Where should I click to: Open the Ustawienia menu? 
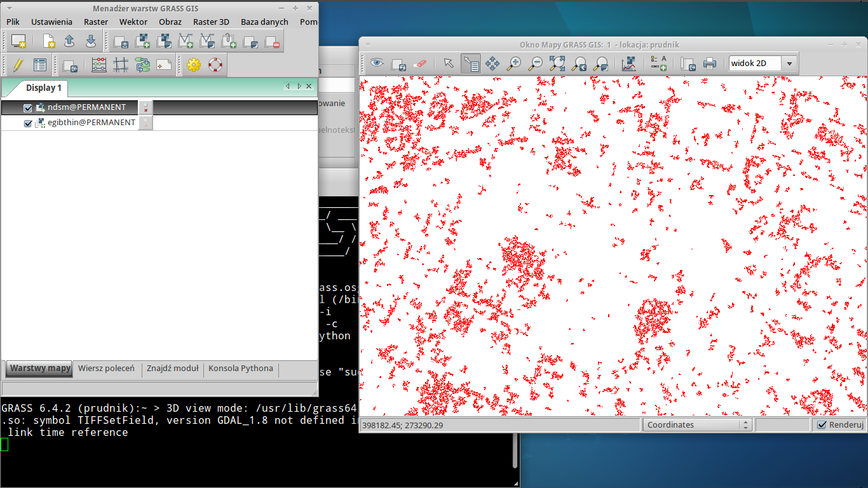tap(51, 22)
